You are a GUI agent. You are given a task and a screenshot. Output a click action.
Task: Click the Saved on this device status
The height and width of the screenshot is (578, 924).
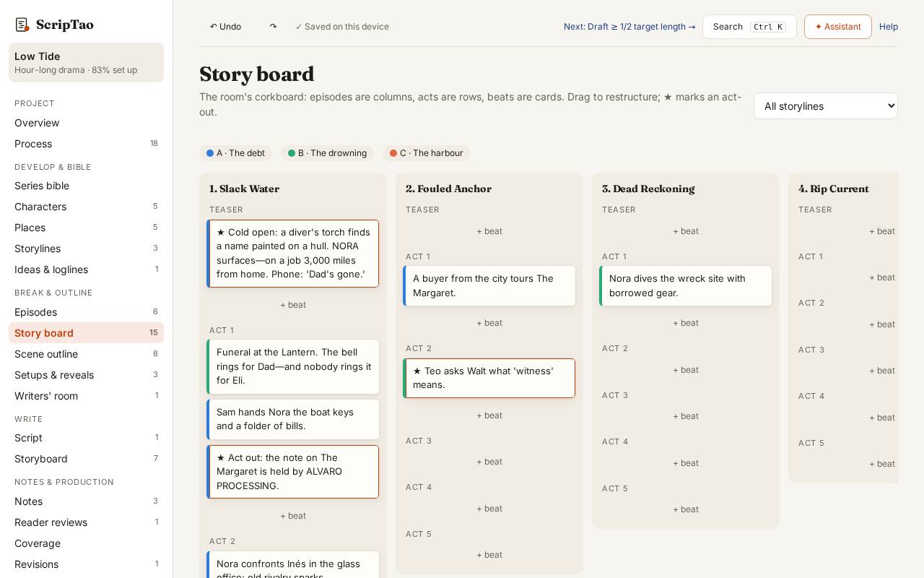click(x=342, y=27)
